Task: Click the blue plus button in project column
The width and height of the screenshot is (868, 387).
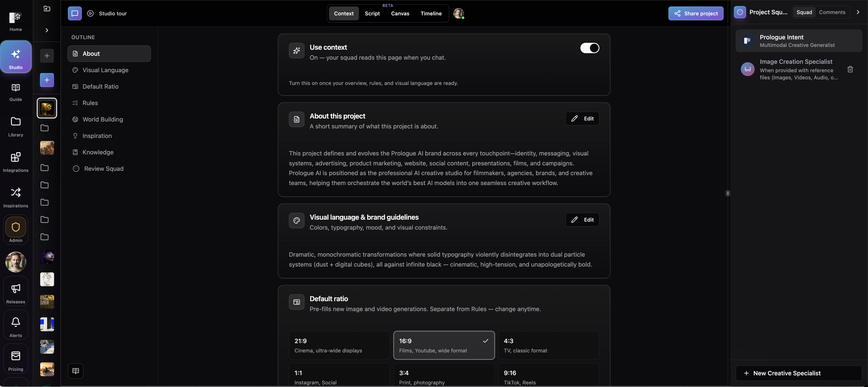Action: click(47, 80)
